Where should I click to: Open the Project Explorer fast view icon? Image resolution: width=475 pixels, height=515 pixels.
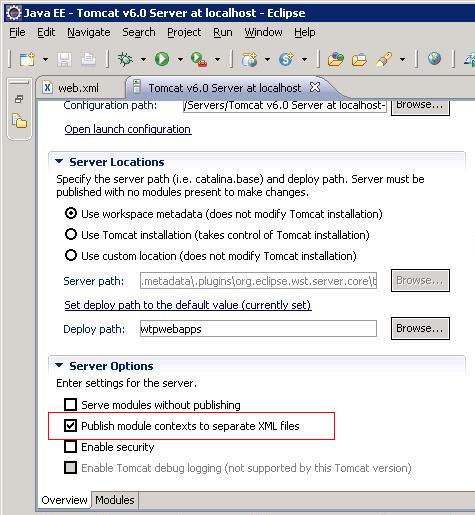[19, 121]
